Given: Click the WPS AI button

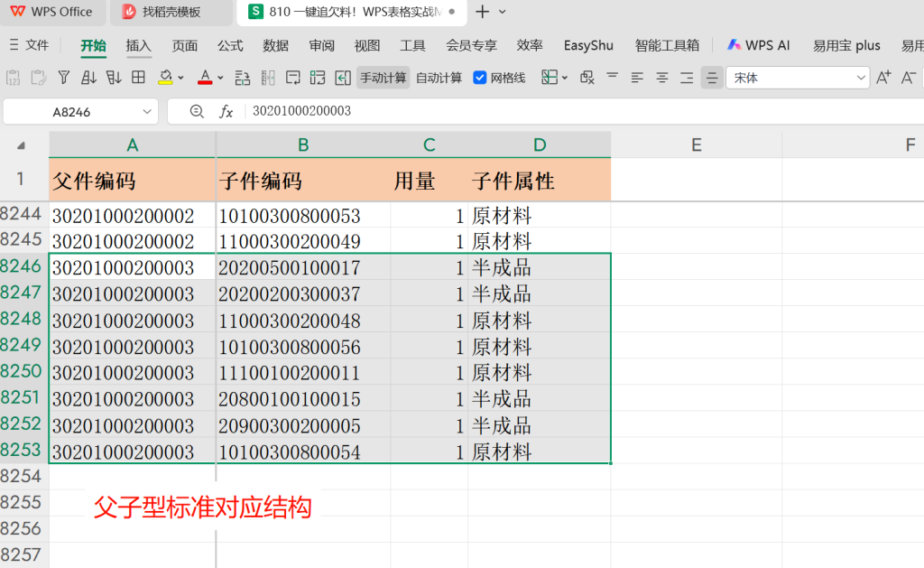Looking at the screenshot, I should [x=758, y=45].
